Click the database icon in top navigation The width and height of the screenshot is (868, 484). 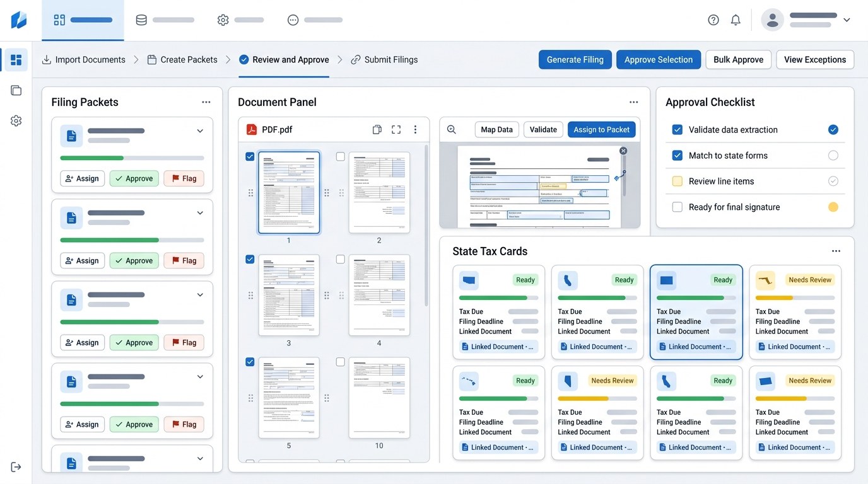click(141, 20)
